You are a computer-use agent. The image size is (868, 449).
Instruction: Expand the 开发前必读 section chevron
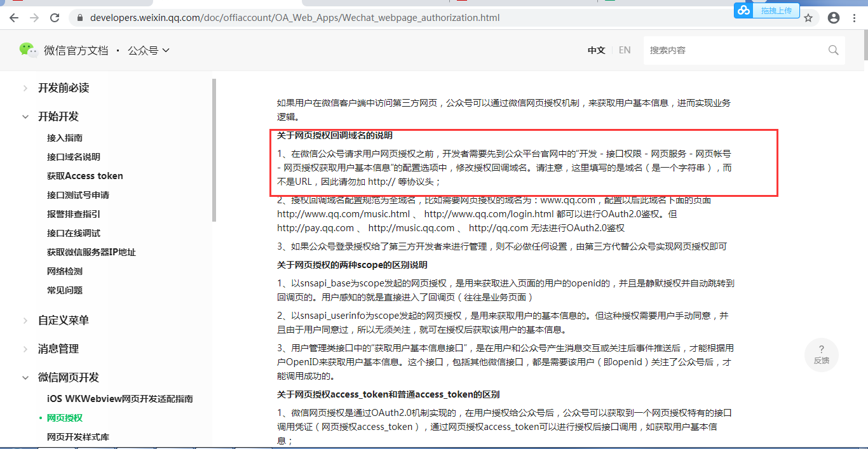click(25, 88)
